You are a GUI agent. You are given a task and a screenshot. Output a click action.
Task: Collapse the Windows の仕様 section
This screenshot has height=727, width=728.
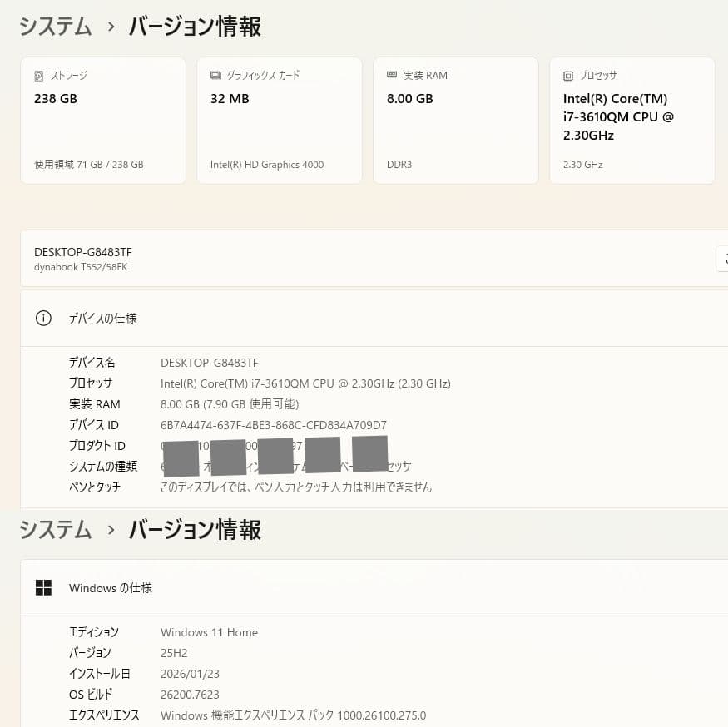point(374,587)
